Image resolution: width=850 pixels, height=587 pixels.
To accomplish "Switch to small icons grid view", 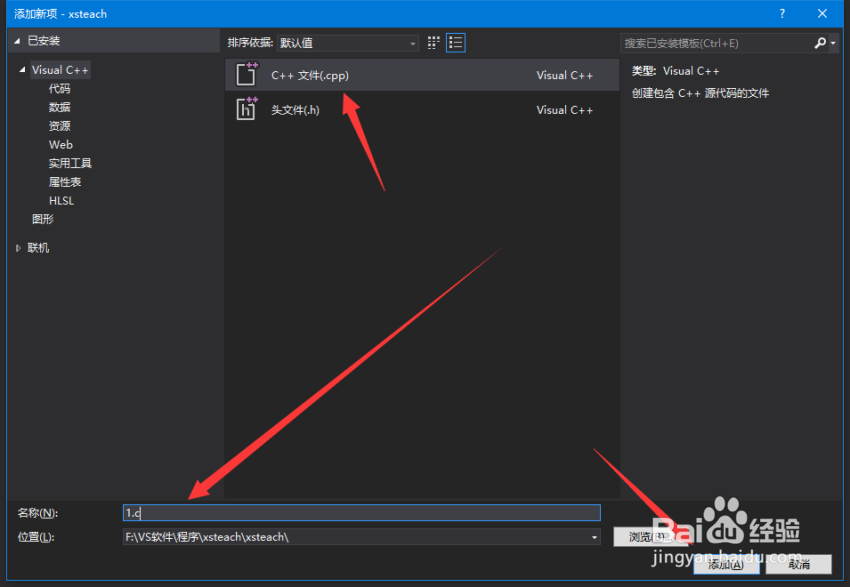I will (433, 43).
